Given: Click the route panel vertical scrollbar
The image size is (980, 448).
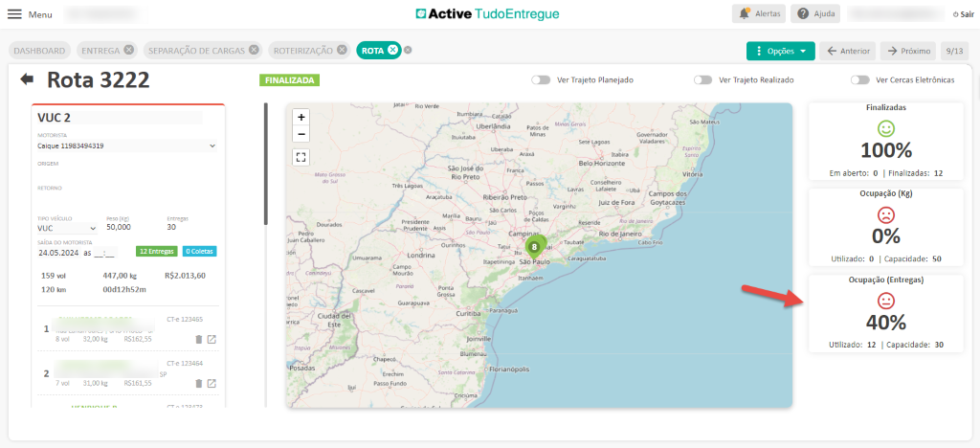Looking at the screenshot, I should 266,164.
